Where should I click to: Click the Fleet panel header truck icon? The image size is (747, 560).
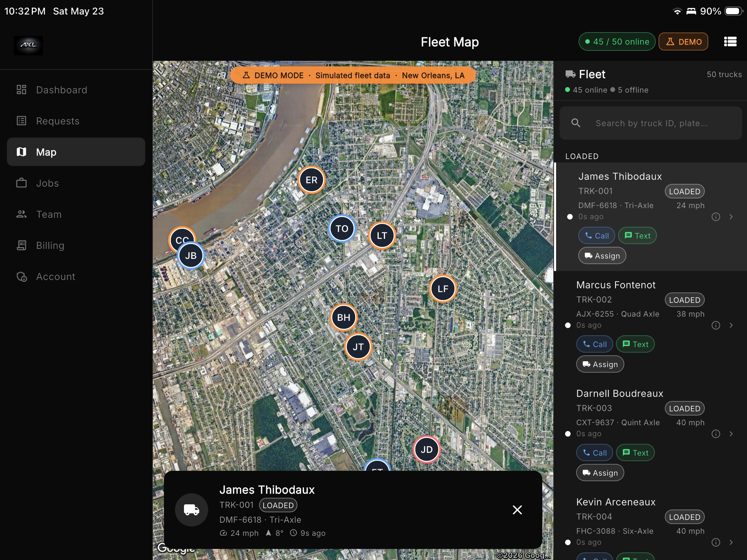[570, 74]
